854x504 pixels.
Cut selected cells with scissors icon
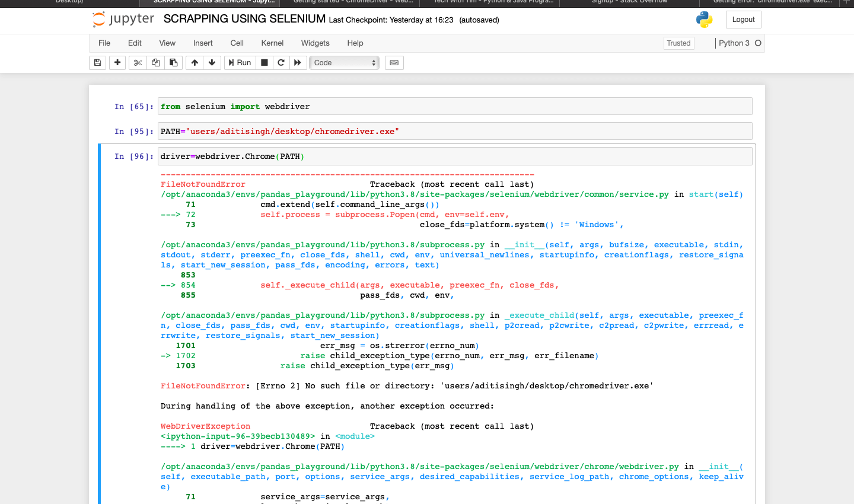(138, 63)
